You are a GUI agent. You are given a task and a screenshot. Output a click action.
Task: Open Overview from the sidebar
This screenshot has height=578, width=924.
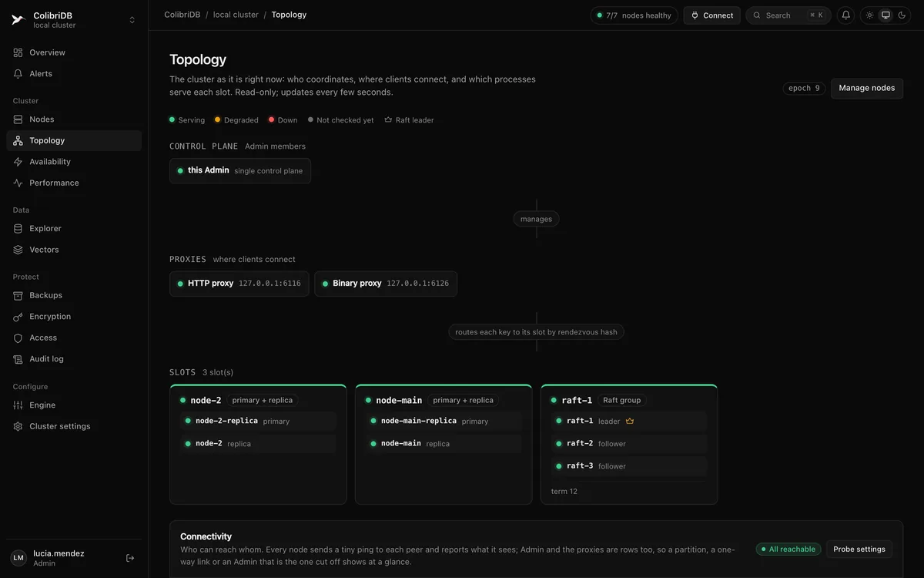click(74, 52)
